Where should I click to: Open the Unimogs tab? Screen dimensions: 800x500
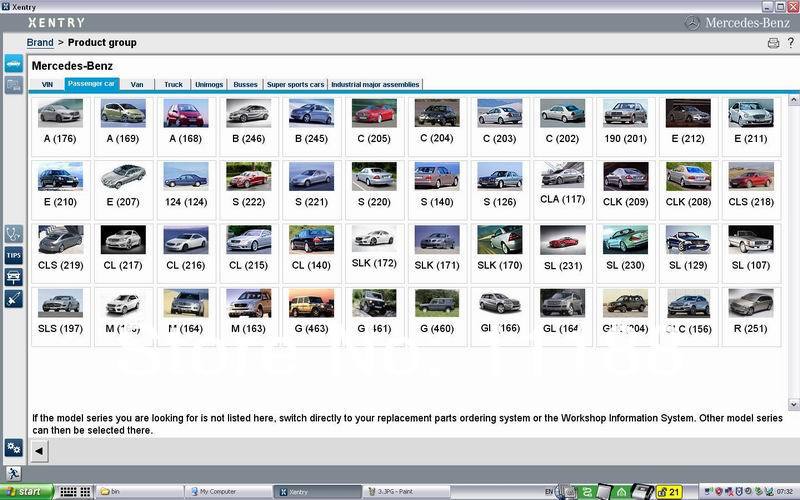209,85
